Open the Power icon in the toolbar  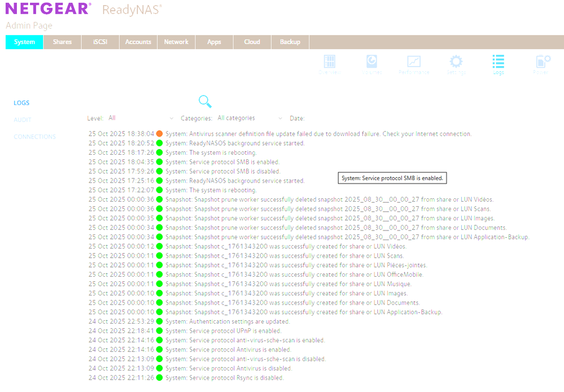(541, 62)
